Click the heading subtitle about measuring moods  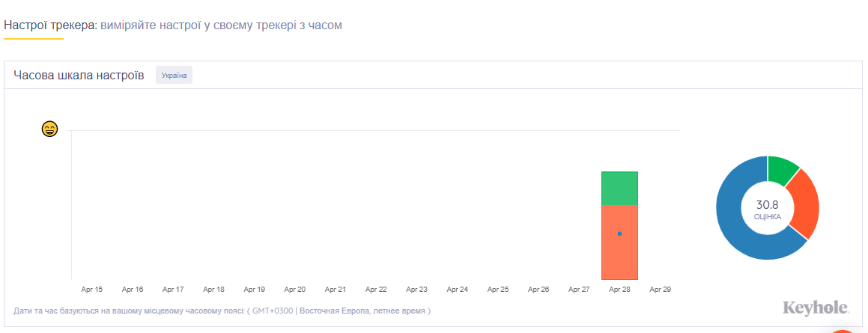tap(222, 25)
